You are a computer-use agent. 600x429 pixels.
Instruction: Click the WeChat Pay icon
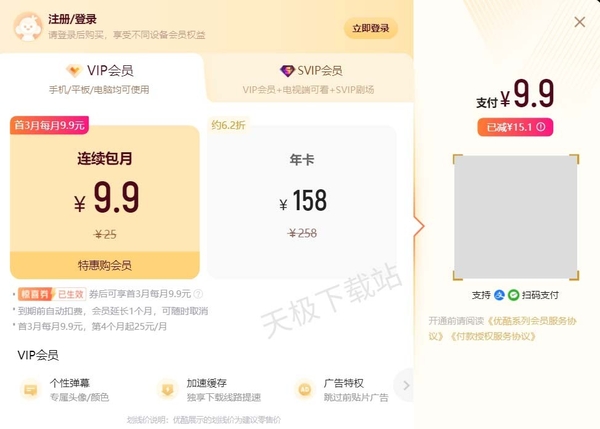tap(513, 295)
